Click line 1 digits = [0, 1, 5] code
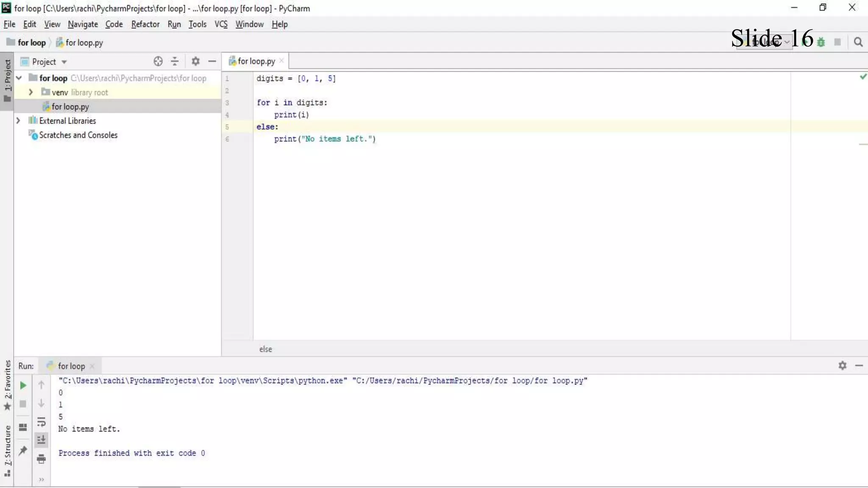868x488 pixels. 296,79
